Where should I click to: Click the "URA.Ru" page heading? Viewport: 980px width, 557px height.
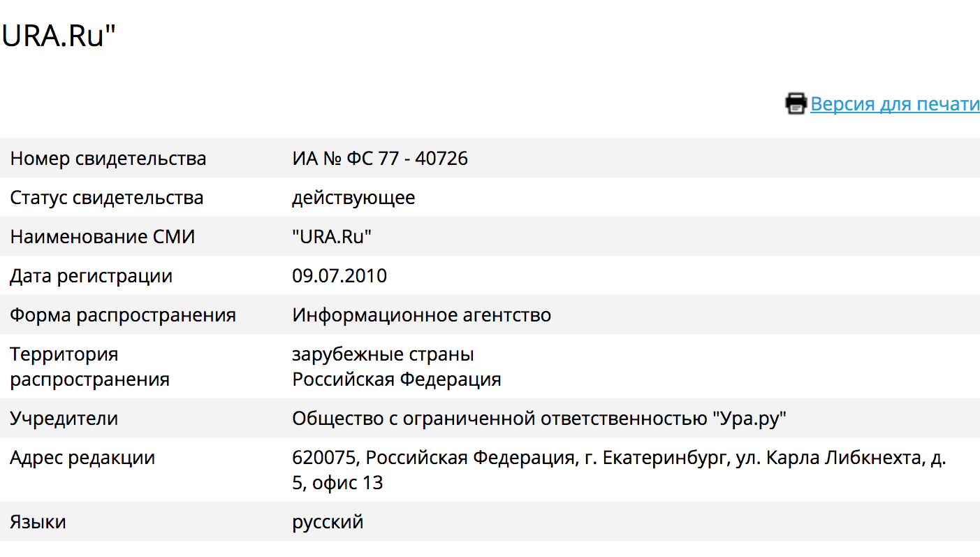[58, 36]
